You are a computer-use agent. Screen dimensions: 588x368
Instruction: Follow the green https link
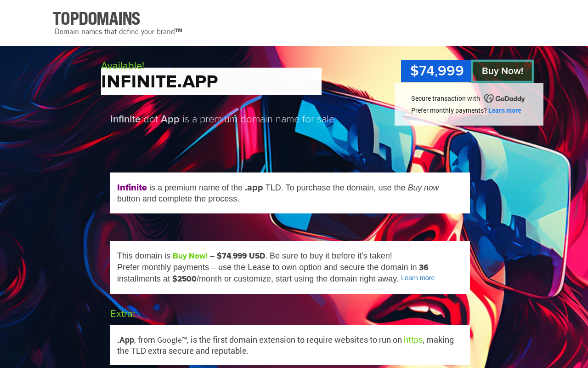413,340
